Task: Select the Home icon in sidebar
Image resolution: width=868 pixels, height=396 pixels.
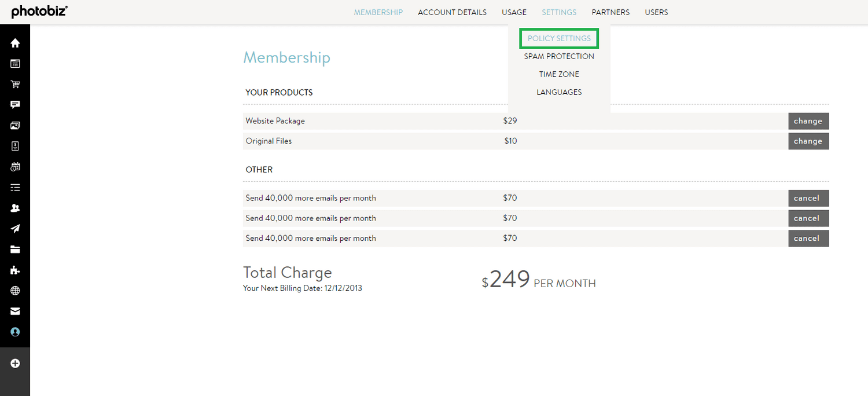Action: (x=15, y=43)
